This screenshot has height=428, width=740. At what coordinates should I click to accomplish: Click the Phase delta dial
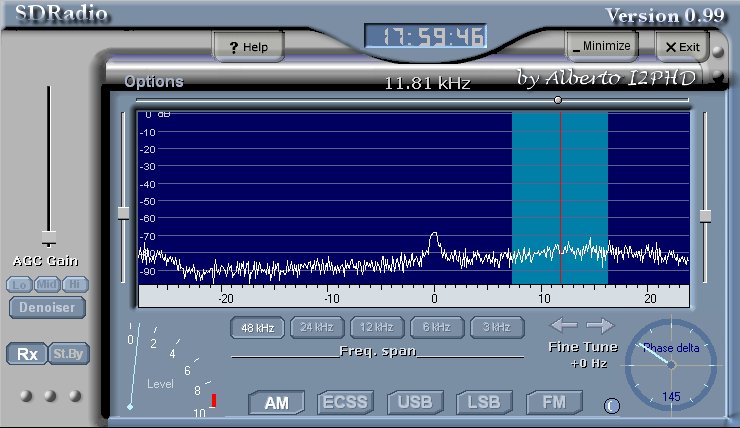click(671, 364)
